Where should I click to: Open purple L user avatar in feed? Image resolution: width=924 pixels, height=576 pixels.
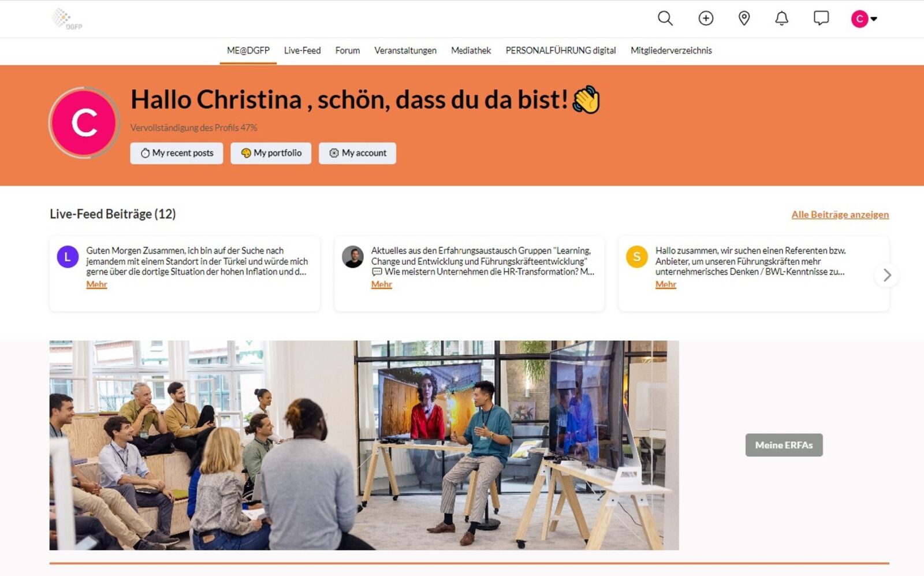(x=68, y=257)
